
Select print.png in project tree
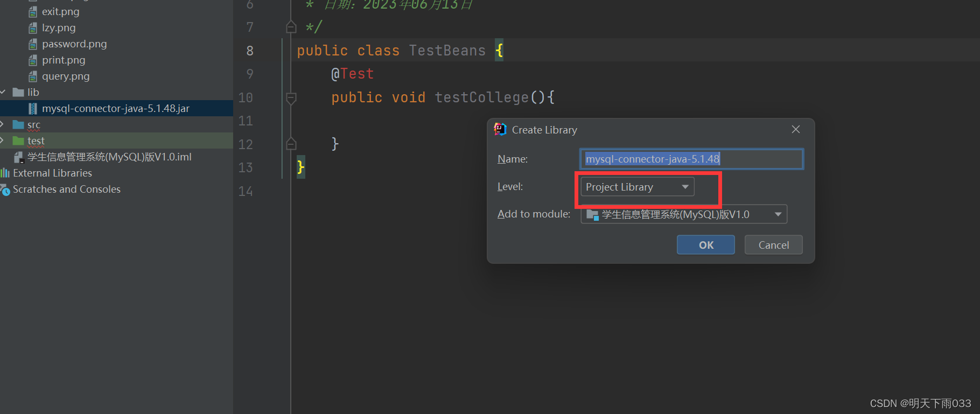point(64,60)
